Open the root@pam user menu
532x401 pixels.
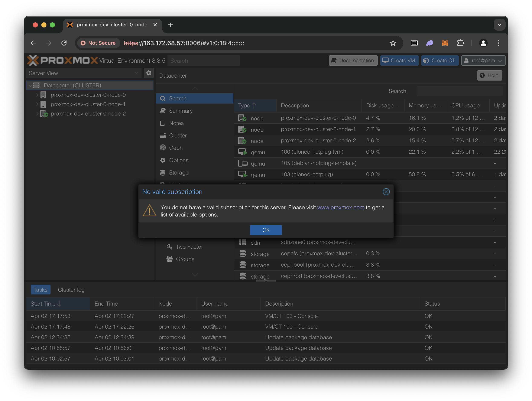[483, 61]
